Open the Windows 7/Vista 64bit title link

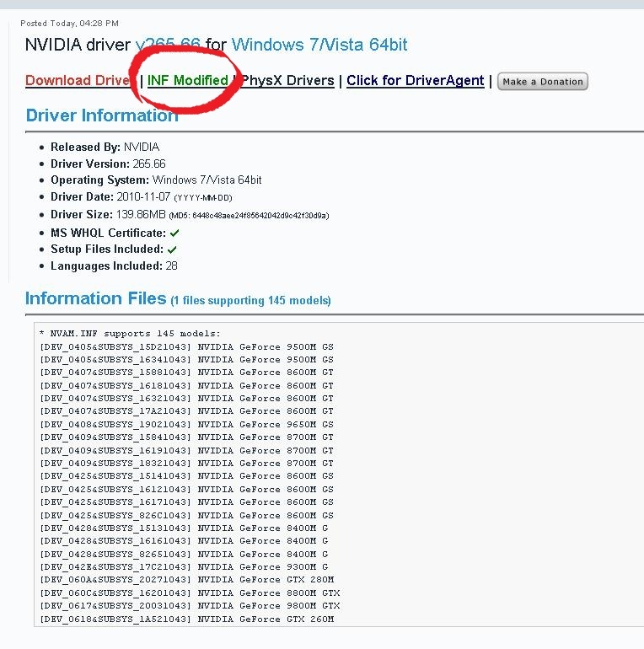tap(319, 45)
